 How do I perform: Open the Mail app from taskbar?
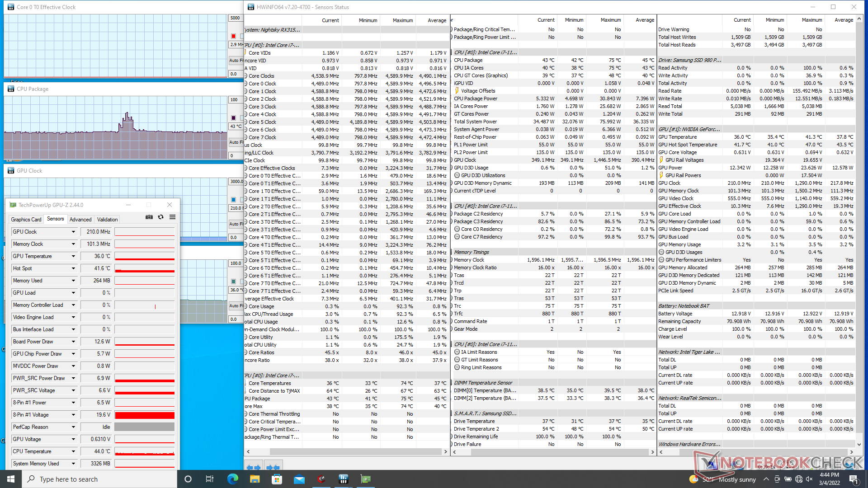pos(299,479)
